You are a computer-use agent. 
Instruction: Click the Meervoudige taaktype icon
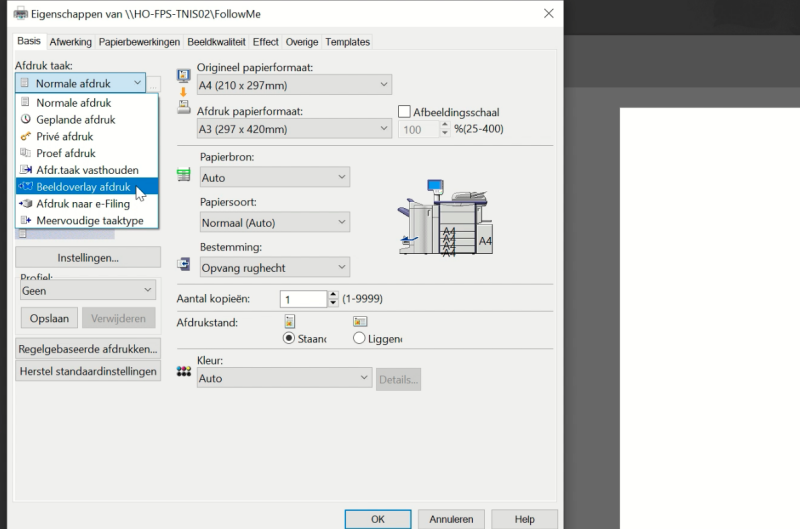pyautogui.click(x=26, y=221)
